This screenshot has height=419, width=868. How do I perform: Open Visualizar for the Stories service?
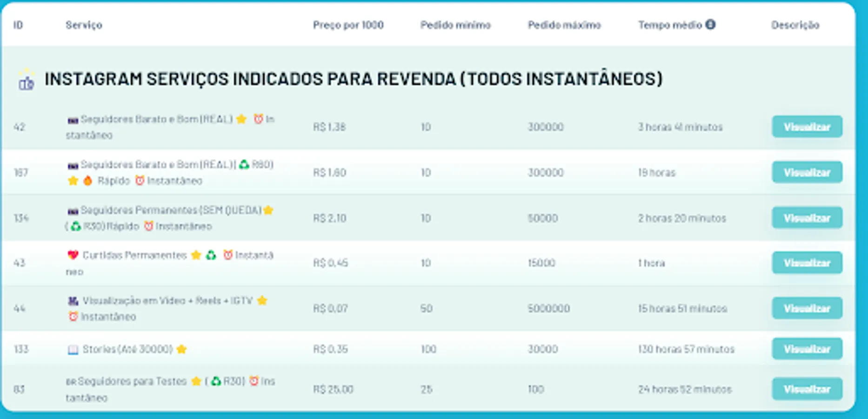click(807, 349)
